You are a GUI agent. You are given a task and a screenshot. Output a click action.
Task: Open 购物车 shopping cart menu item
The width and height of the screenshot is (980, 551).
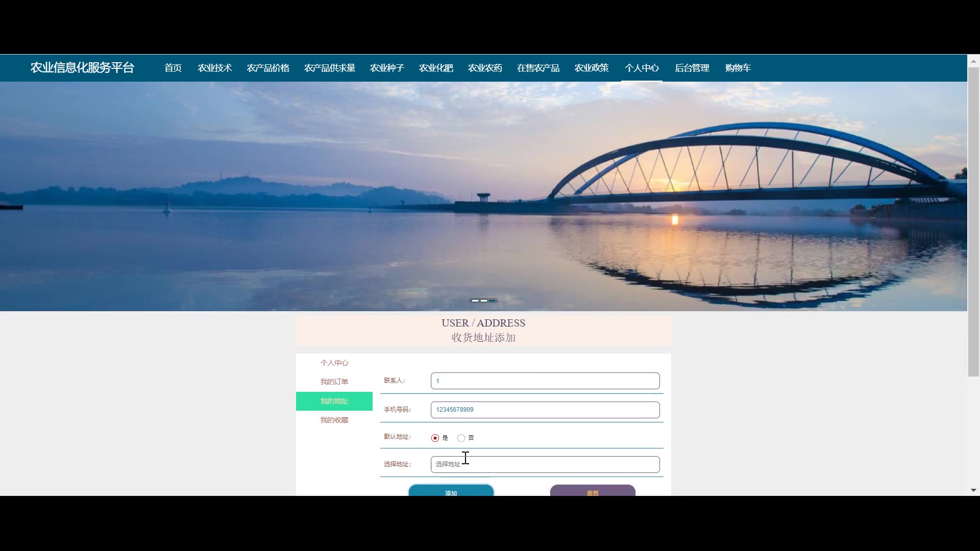[738, 68]
